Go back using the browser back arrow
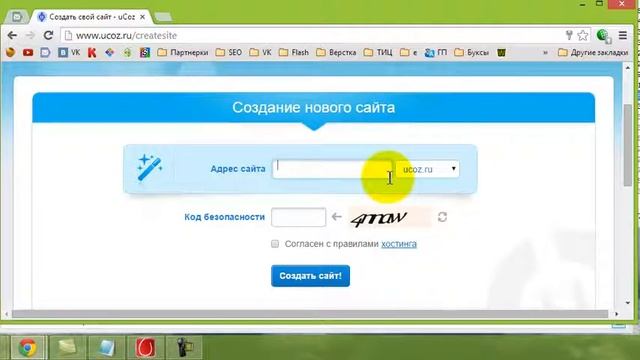Image resolution: width=640 pixels, height=360 pixels. pos(12,36)
